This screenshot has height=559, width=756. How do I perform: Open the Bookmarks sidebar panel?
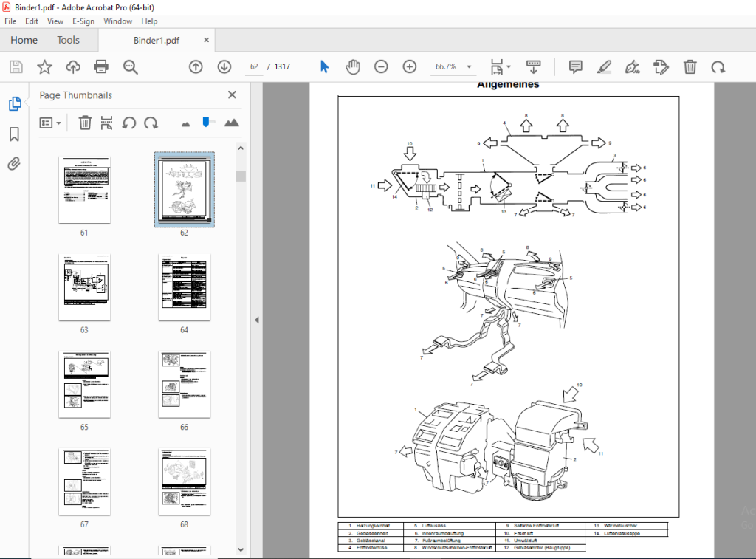click(x=15, y=134)
